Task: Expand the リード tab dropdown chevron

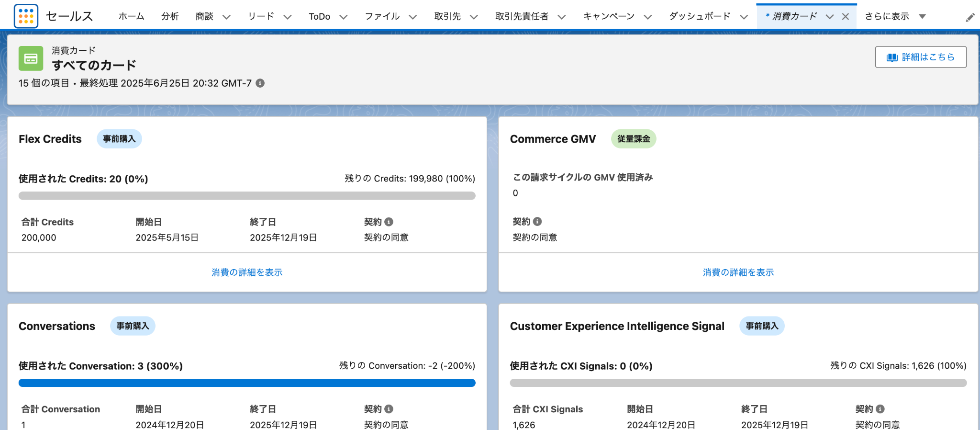Action: [288, 17]
